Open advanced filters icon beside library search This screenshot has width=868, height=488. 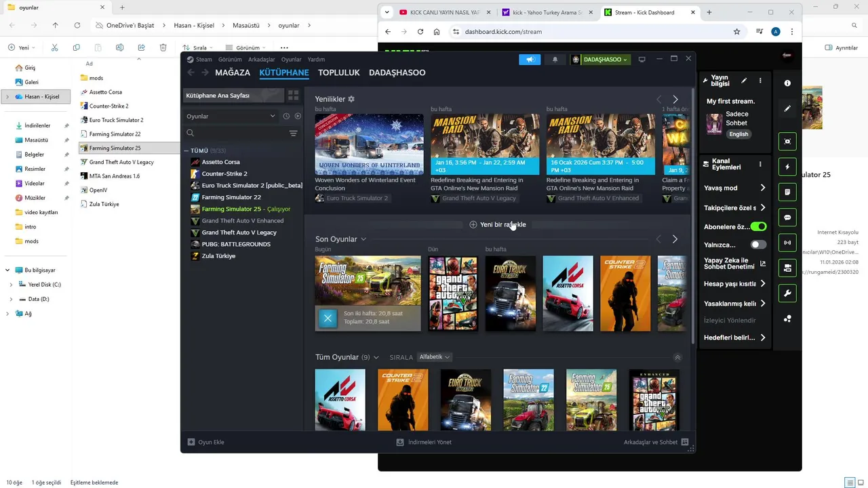point(293,134)
